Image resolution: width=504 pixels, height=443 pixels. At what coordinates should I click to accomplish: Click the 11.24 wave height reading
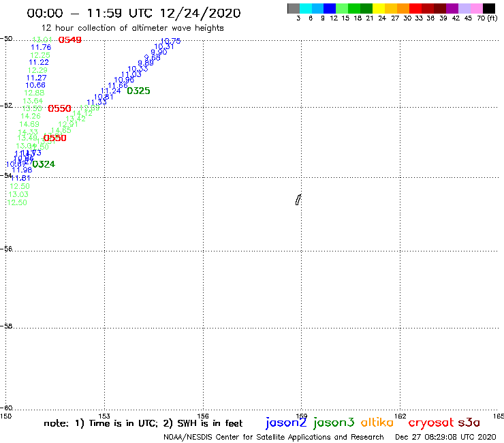[x=111, y=91]
